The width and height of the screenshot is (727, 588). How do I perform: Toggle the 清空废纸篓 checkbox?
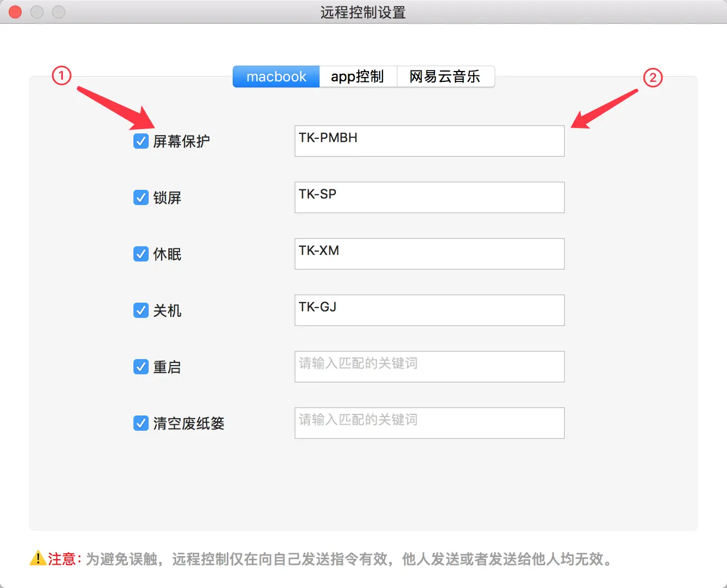pos(141,423)
